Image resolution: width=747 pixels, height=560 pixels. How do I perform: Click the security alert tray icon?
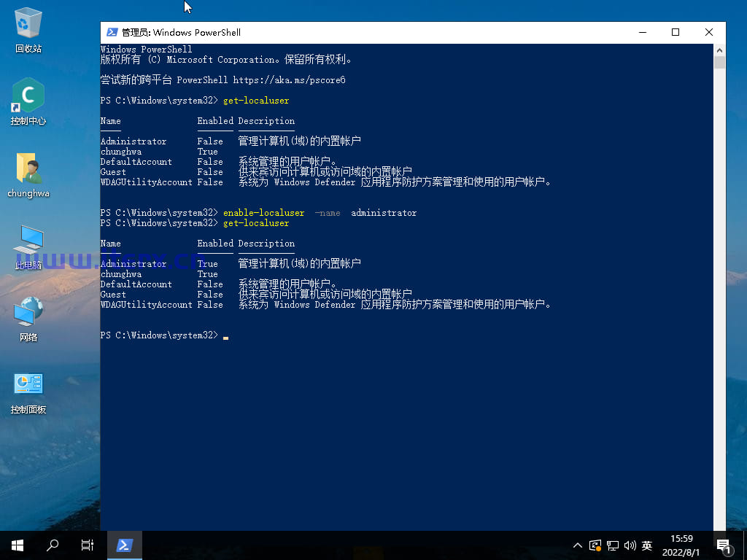(595, 545)
